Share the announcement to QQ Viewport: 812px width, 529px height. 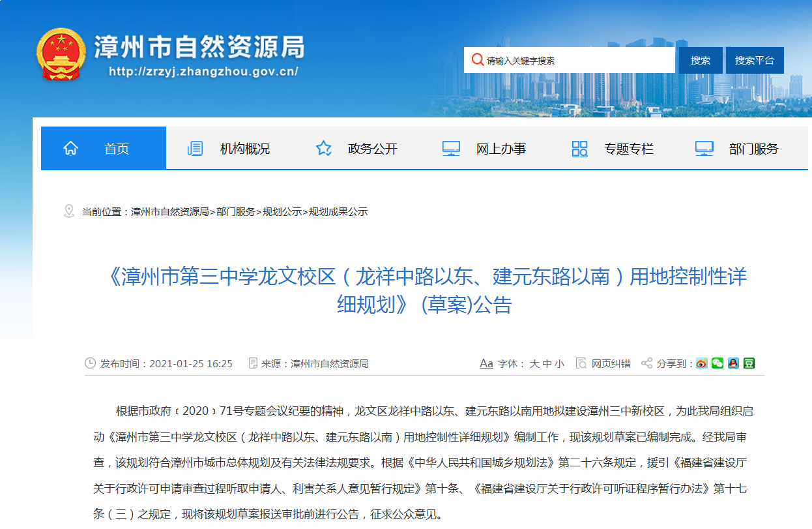click(x=734, y=363)
